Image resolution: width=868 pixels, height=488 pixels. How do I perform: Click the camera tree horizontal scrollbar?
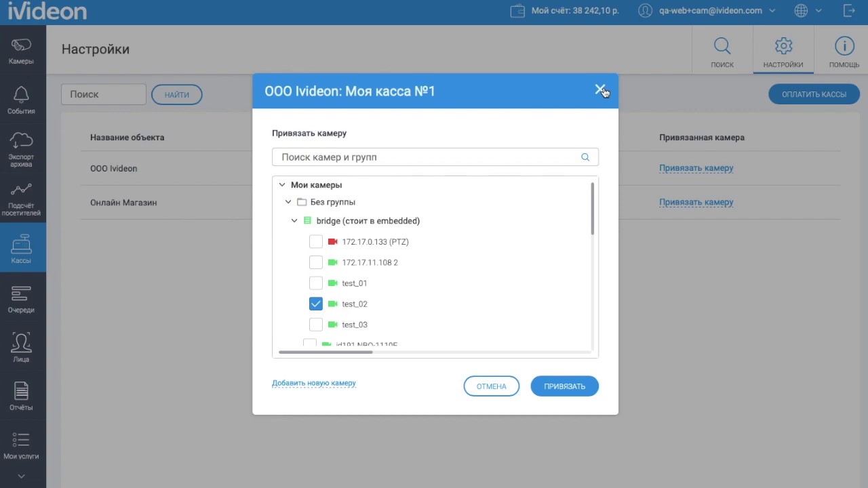point(325,352)
